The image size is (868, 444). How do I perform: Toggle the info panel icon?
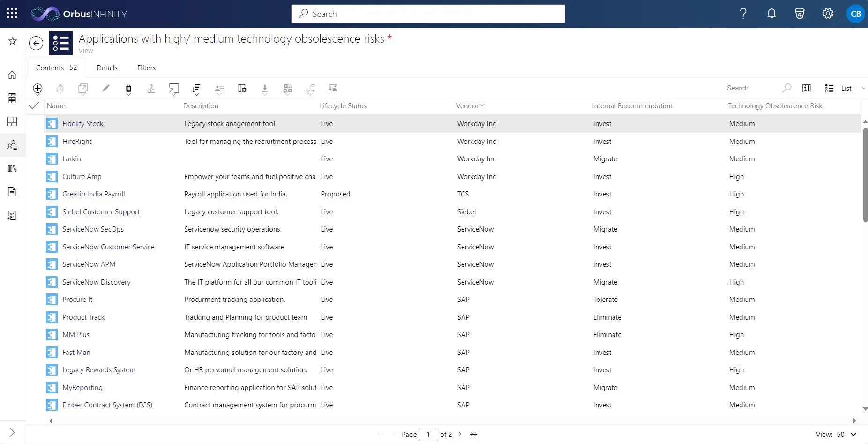(807, 88)
